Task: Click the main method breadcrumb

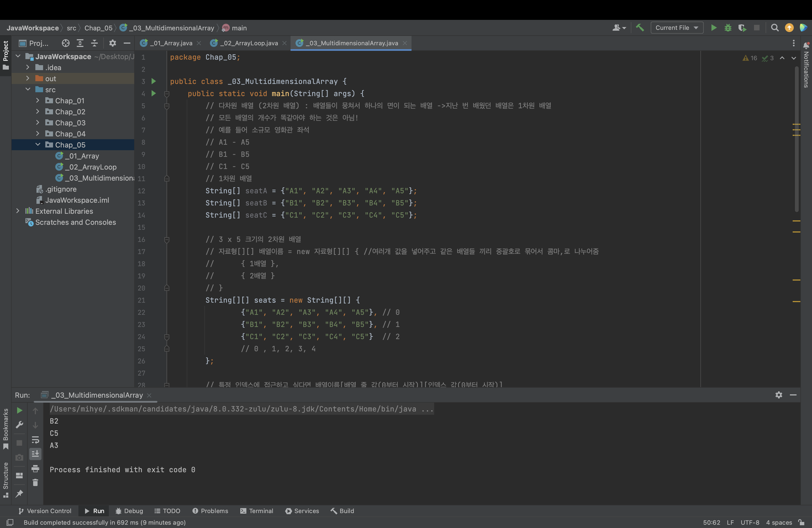Action: 235,28
